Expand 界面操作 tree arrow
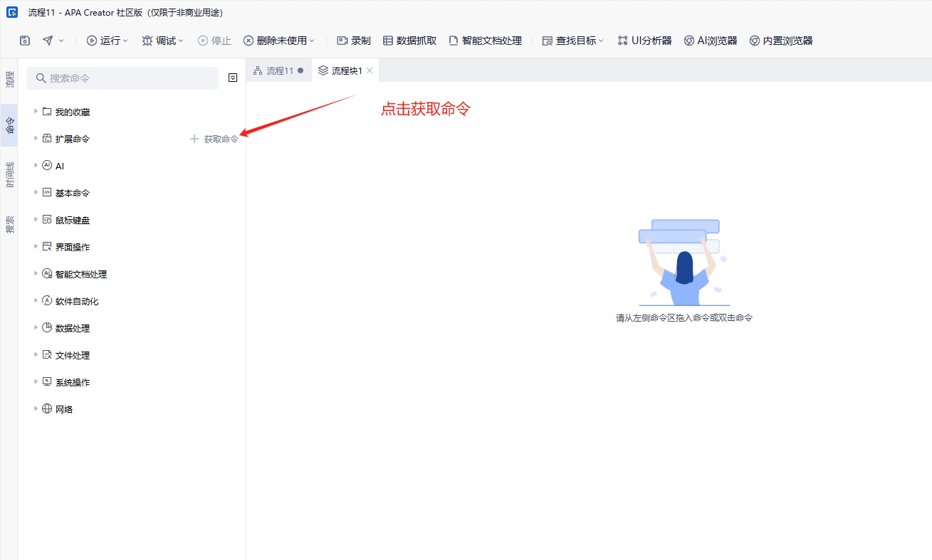 pyautogui.click(x=36, y=246)
